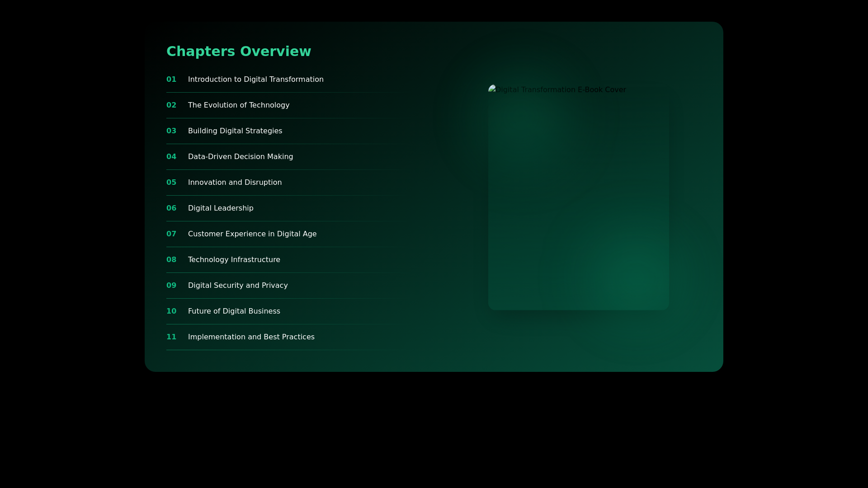Viewport: 868px width, 488px height.
Task: Open the "Building Digital Strategies" chapter
Action: pyautogui.click(x=235, y=131)
